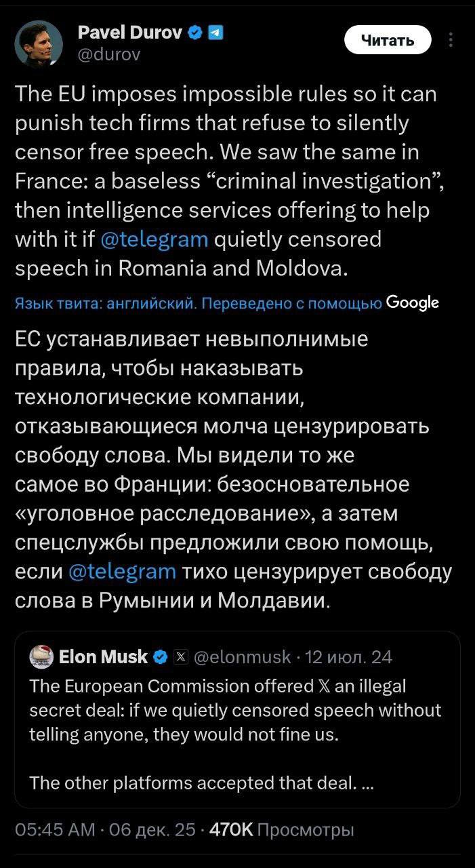The width and height of the screenshot is (475, 868).
Task: Click Elon Musk's verified badge in quoted tweet
Action: 161,656
